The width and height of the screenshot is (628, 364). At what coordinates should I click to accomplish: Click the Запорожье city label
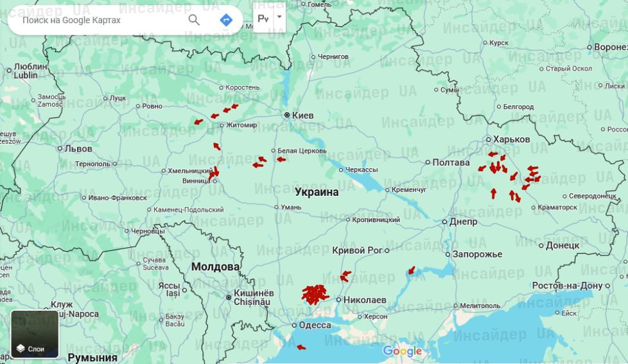[477, 254]
